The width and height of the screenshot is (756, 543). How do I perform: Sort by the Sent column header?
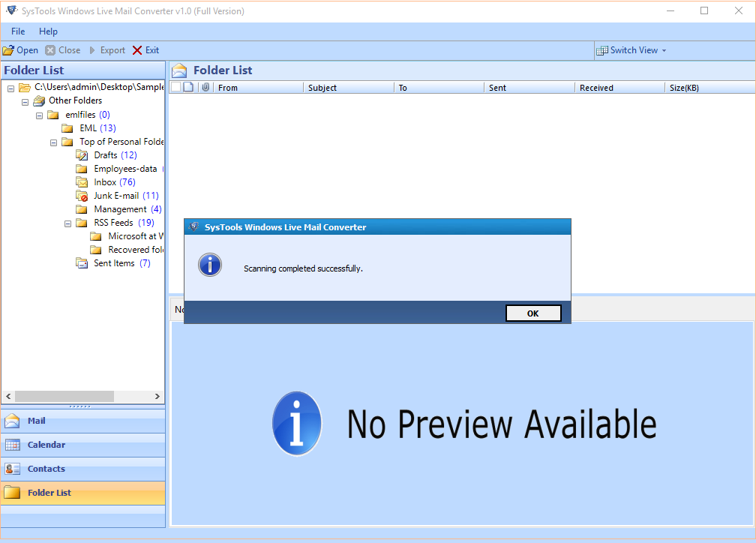[x=529, y=88]
